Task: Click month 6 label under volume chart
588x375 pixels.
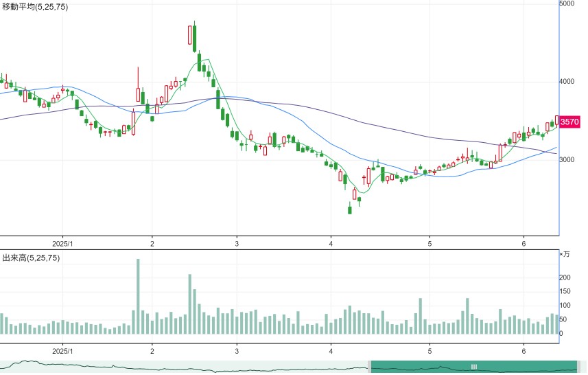Action: pos(524,352)
